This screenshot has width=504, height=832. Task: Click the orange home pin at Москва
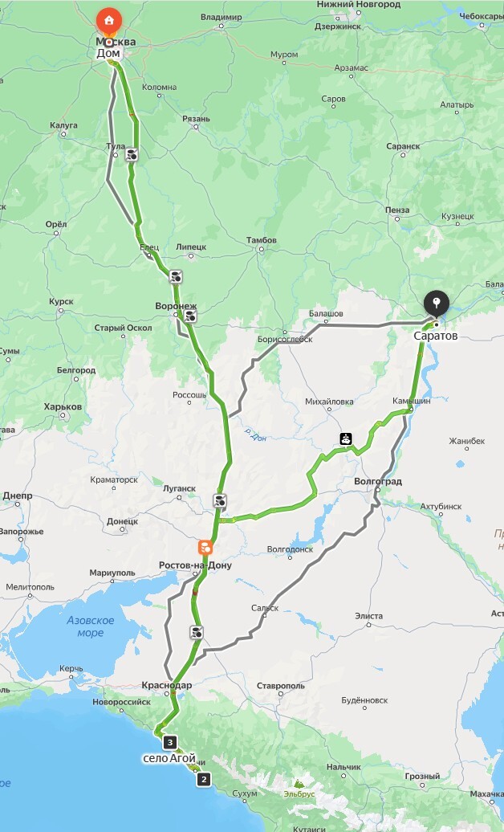click(x=109, y=22)
